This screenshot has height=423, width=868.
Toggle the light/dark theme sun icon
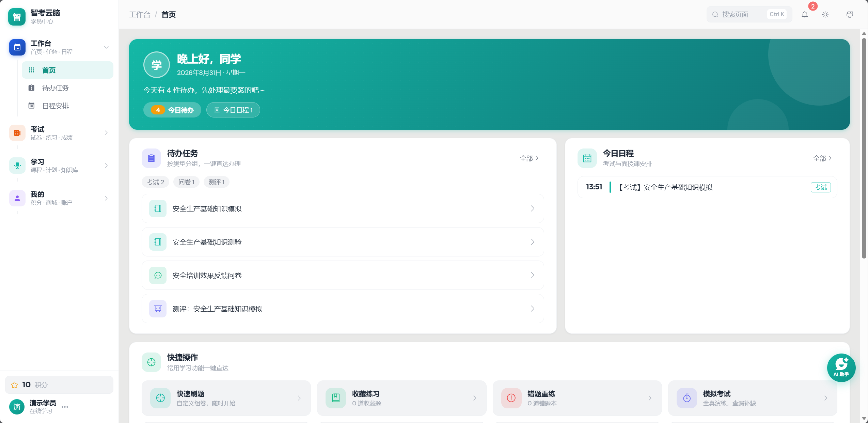click(825, 14)
